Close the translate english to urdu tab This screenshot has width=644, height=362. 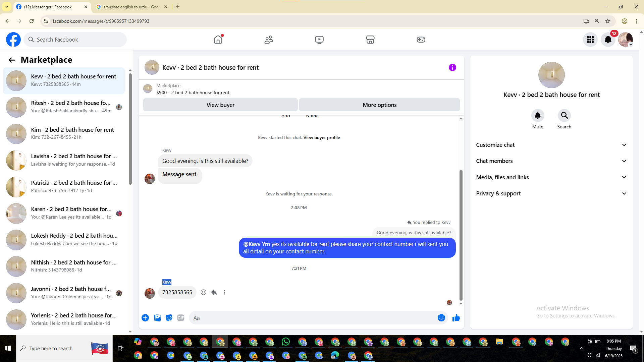[x=166, y=7]
